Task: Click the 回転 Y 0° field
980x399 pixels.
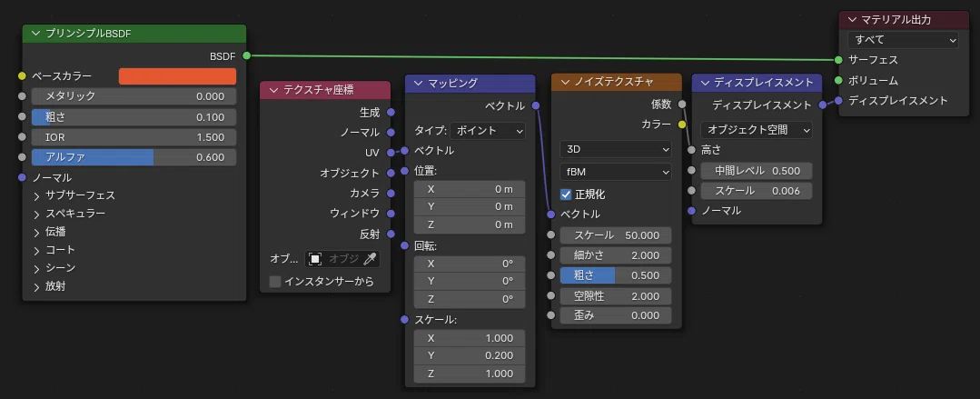Action: [x=470, y=282]
